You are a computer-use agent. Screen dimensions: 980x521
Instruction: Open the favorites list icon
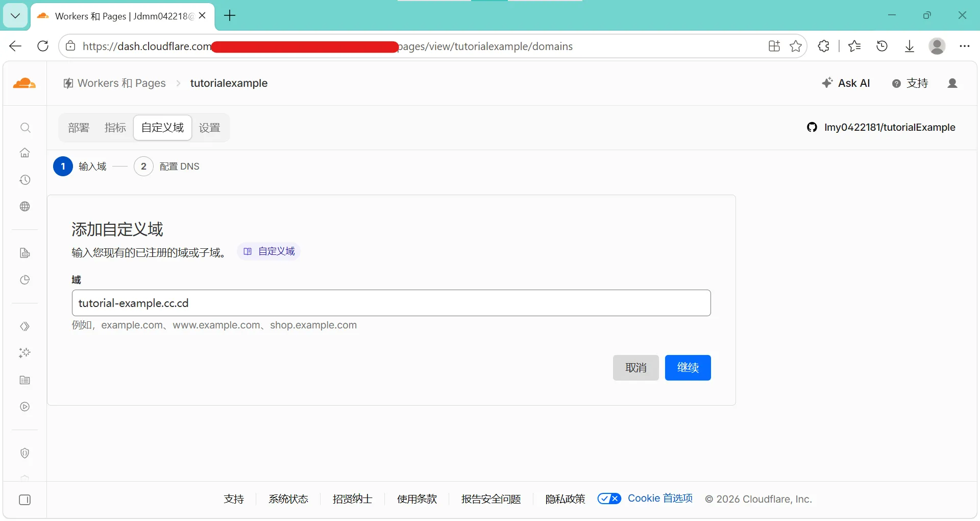point(854,46)
